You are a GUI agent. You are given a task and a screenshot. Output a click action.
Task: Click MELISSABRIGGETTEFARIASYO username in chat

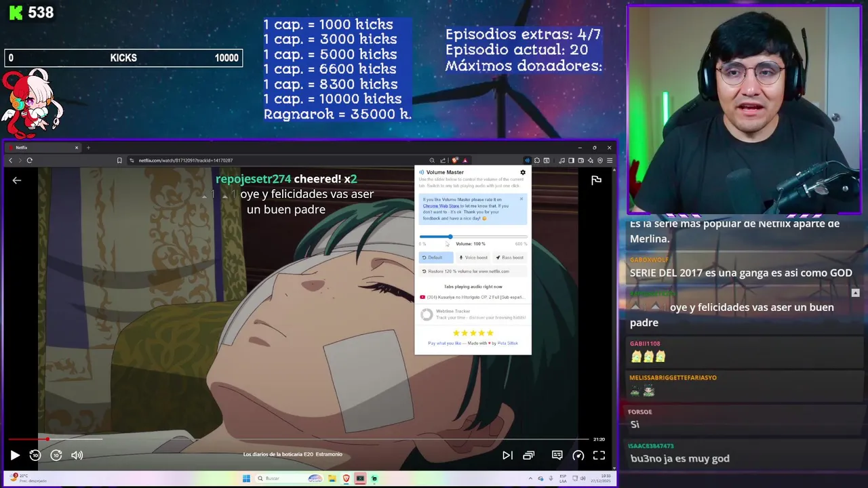[673, 378]
